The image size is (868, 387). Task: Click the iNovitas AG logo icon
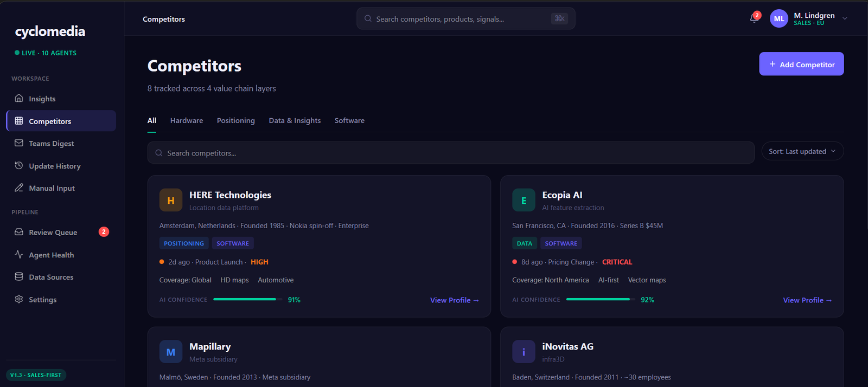524,352
